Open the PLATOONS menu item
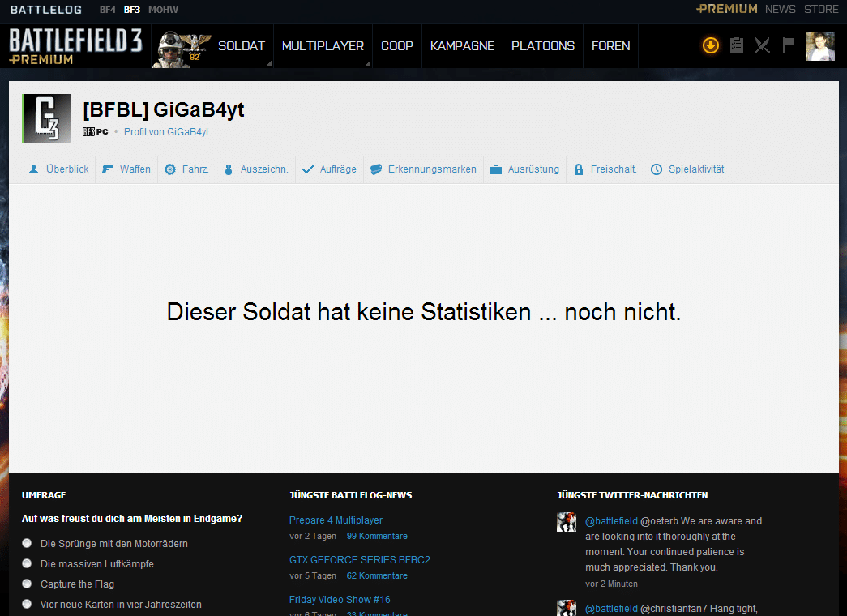The height and width of the screenshot is (616, 847). pyautogui.click(x=542, y=46)
